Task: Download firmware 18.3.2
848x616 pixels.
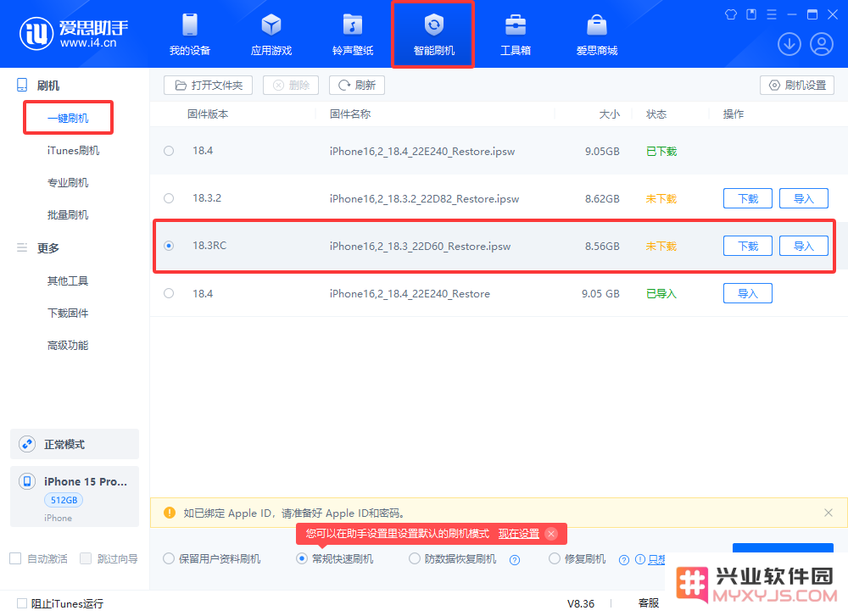Action: 748,198
